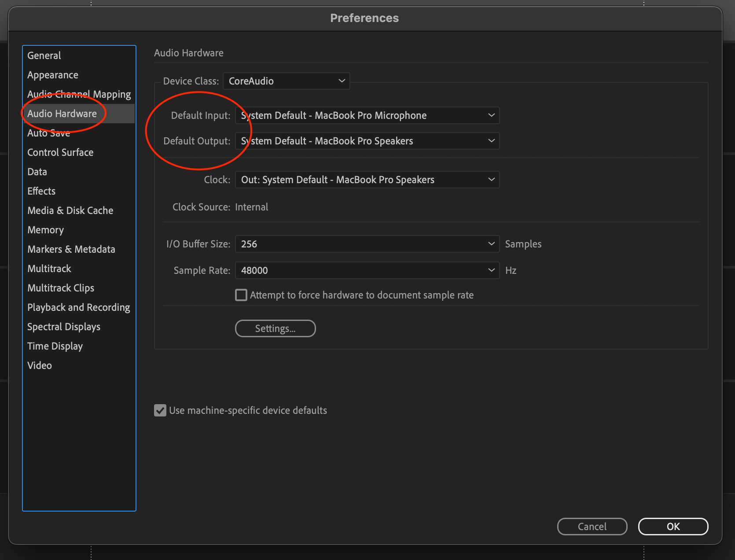This screenshot has width=735, height=560.
Task: Select the Media & Disk Cache category
Action: point(70,210)
